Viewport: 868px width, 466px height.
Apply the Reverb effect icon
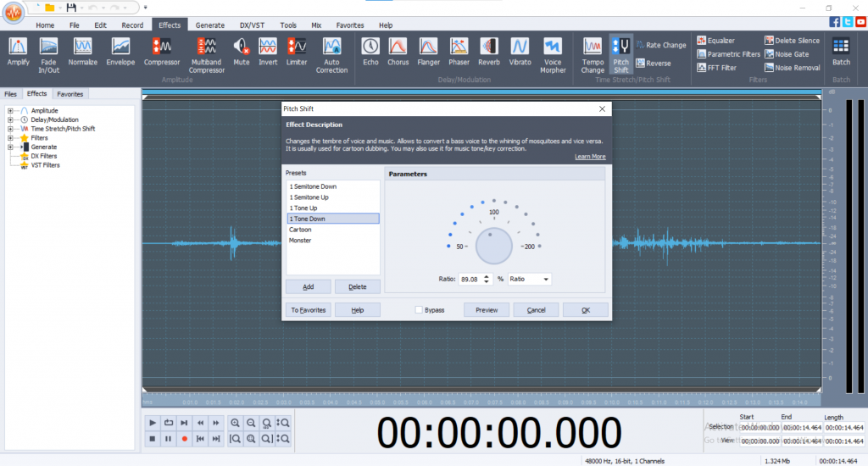(x=489, y=47)
